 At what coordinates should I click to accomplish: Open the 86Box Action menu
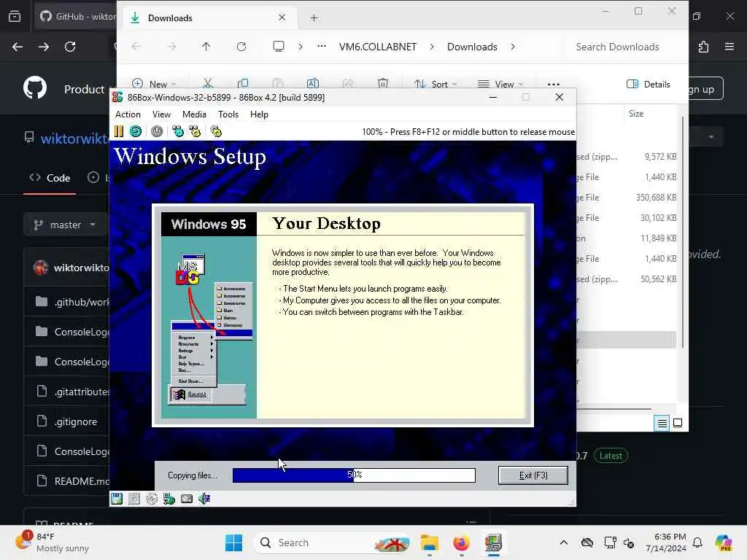tap(128, 114)
